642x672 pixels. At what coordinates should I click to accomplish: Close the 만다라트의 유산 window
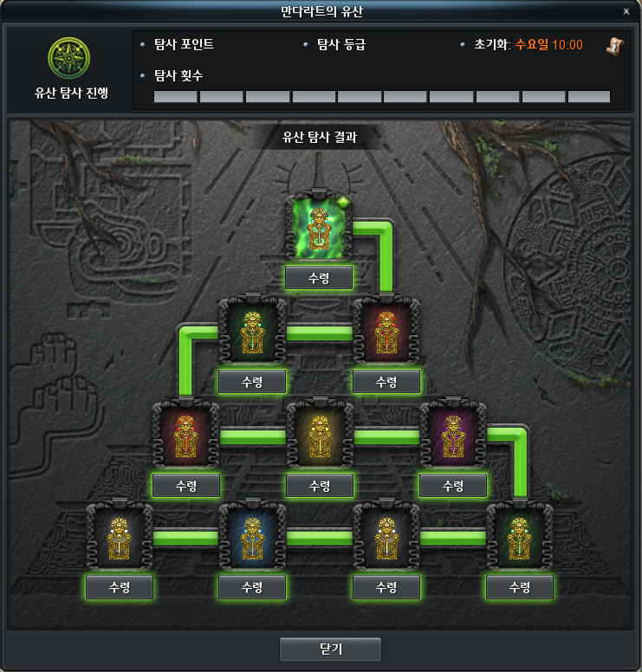click(626, 11)
